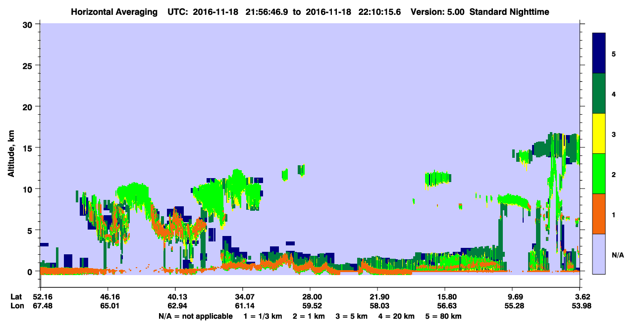Click the altitude tick label '10'
This screenshot has height=330, width=644.
[29, 189]
